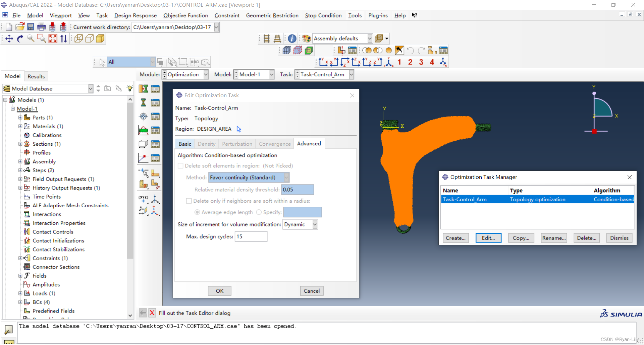Click Create... in Optimization Task Manager
644x345 pixels.
[x=455, y=238]
